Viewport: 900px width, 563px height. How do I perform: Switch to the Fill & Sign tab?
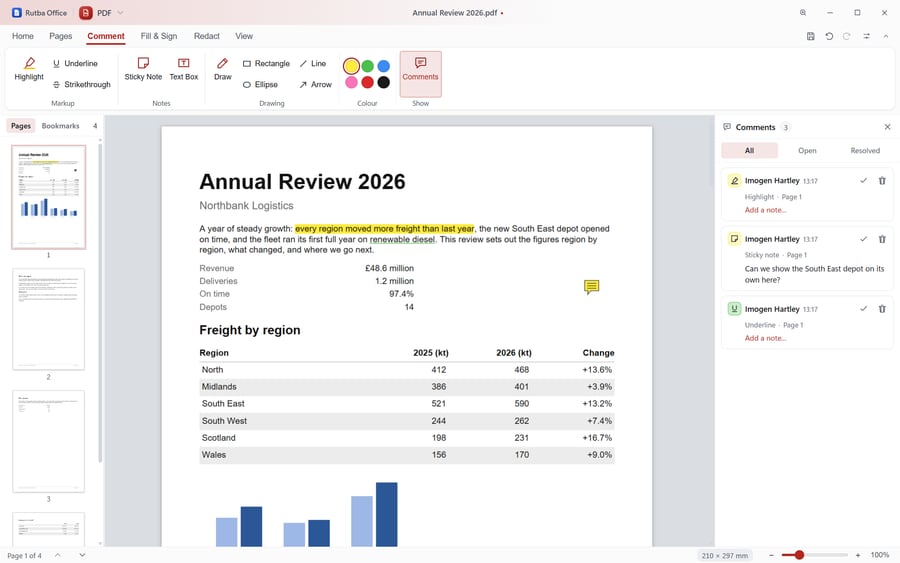(x=159, y=36)
